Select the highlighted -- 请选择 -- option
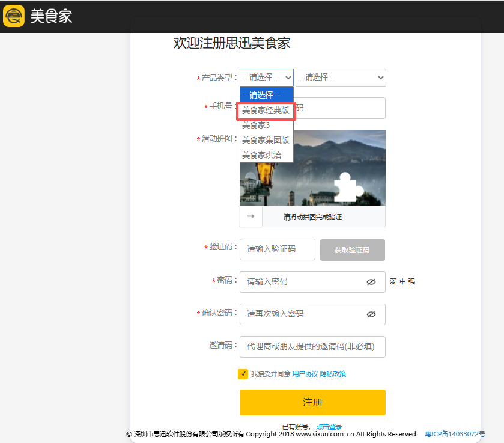 coord(261,95)
